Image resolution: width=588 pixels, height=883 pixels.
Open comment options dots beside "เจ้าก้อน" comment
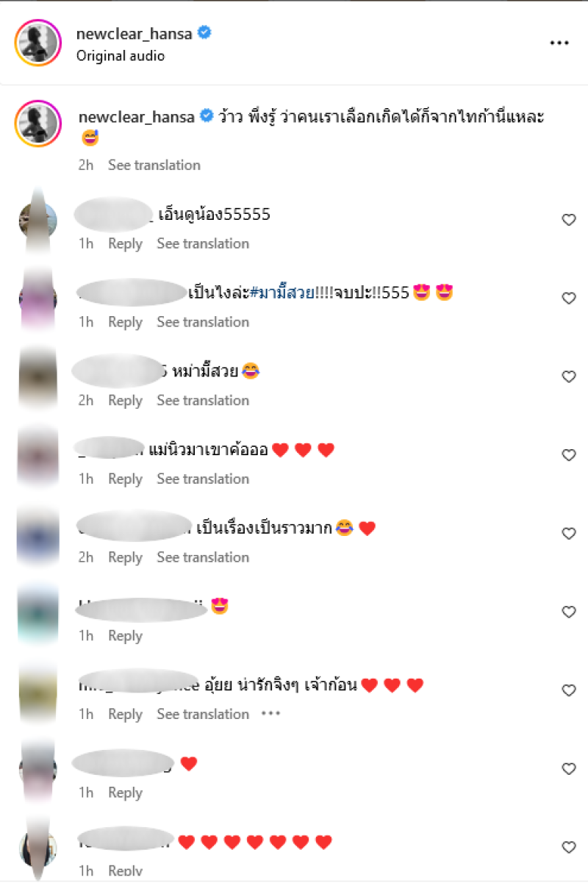pyautogui.click(x=271, y=714)
